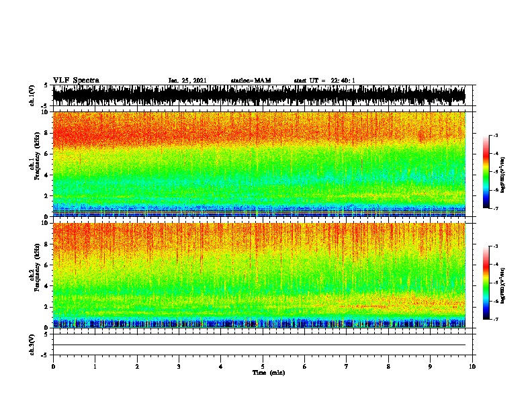Click time axis tick label "8"

(388, 367)
